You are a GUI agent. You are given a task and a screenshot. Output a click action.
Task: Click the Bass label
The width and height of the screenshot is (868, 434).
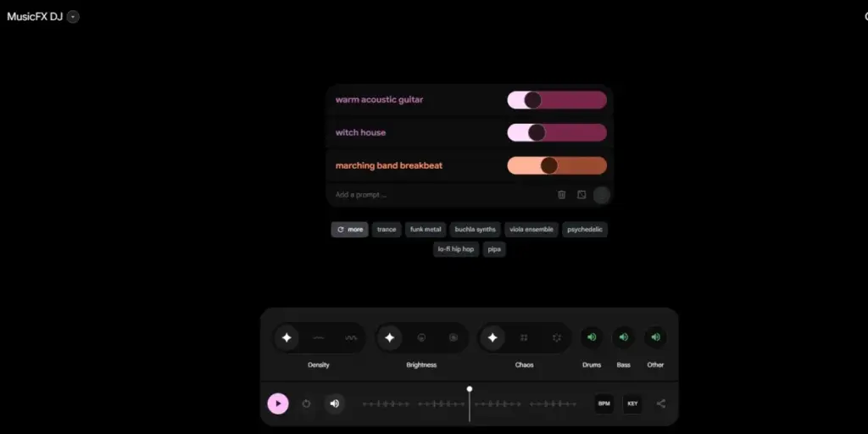[x=623, y=364]
